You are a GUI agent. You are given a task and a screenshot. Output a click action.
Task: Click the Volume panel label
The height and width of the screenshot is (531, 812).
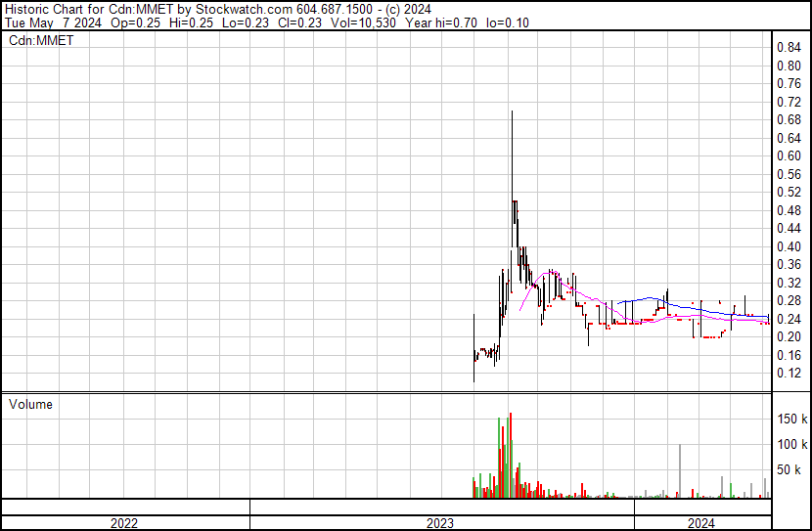[30, 404]
